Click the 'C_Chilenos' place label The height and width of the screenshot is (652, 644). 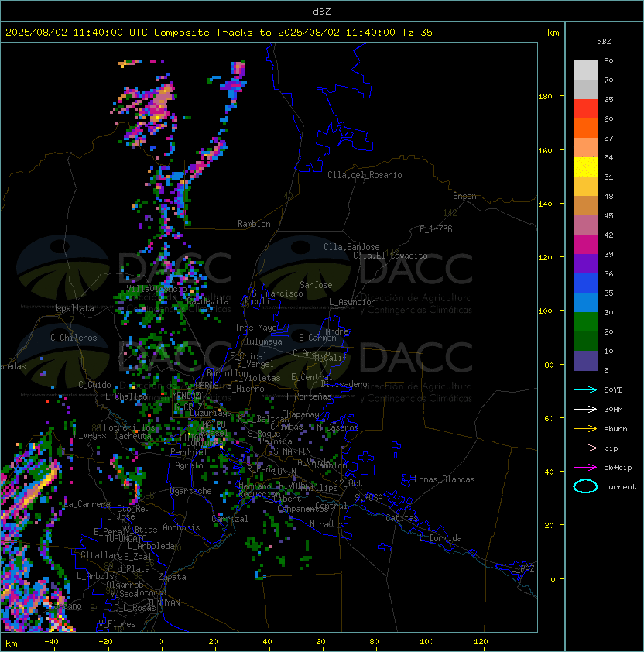[x=74, y=338]
